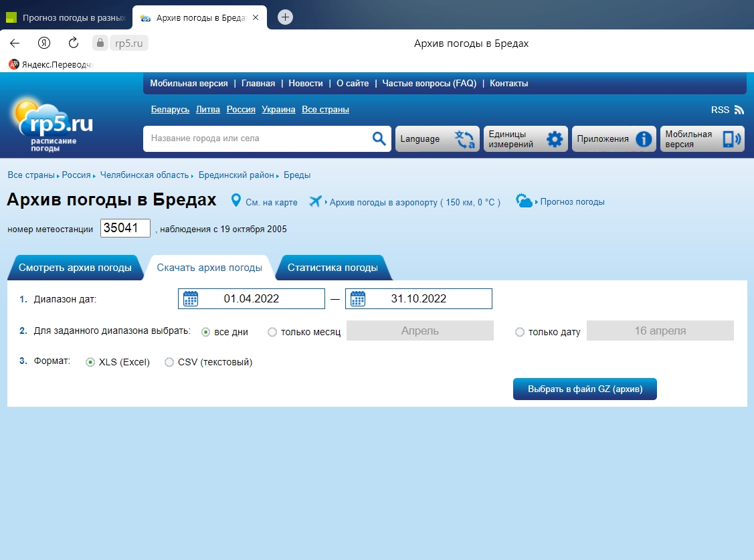Click the end date 31.10.2022 field
This screenshot has height=560, width=754.
point(419,298)
